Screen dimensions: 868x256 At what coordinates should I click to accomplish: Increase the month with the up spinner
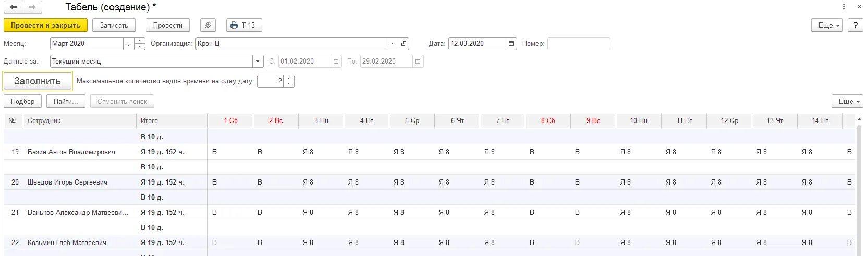(x=139, y=41)
